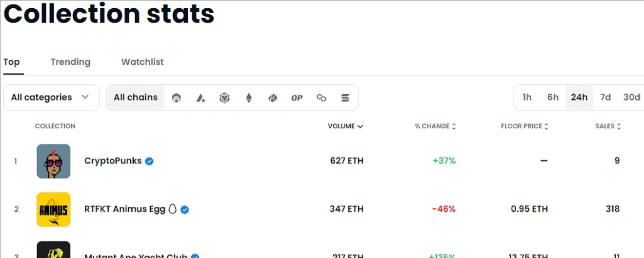Filter by Avalanche chain icon

click(201, 98)
